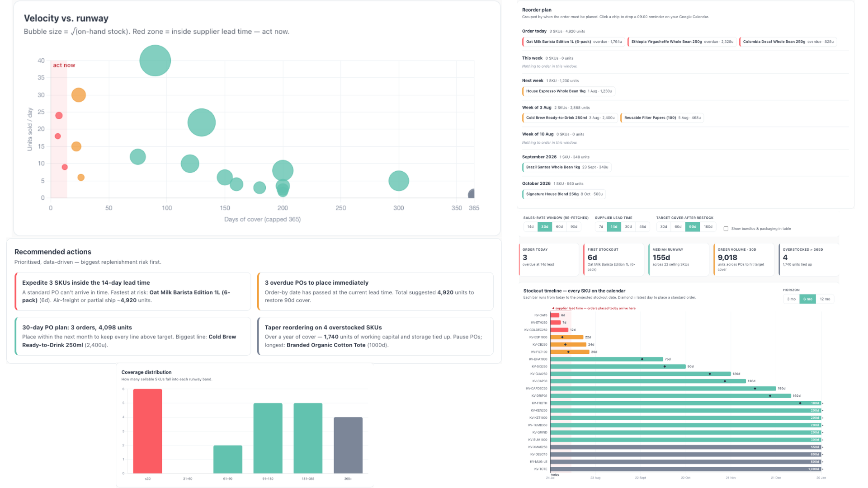Open the Taper reordering on overstocked SKUs card
Screen dimensions: 868x488
(x=375, y=336)
